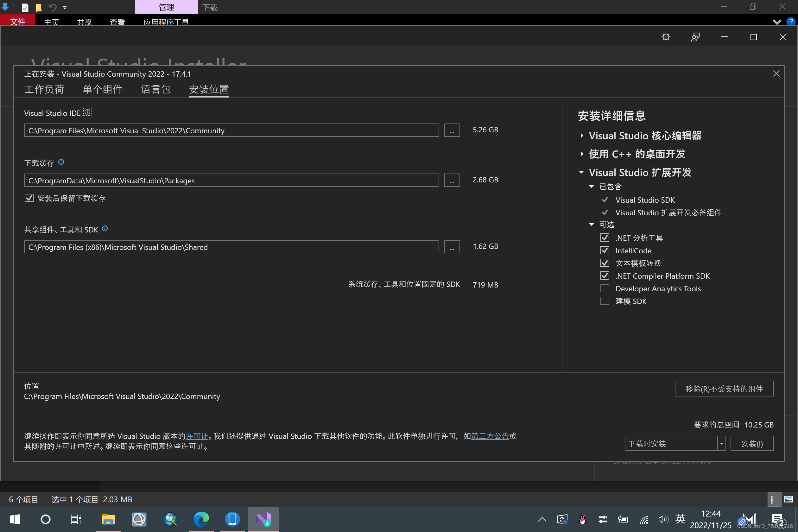Open the installer settings (theme) icon
Screen dimensions: 798x532
pyautogui.click(x=666, y=37)
